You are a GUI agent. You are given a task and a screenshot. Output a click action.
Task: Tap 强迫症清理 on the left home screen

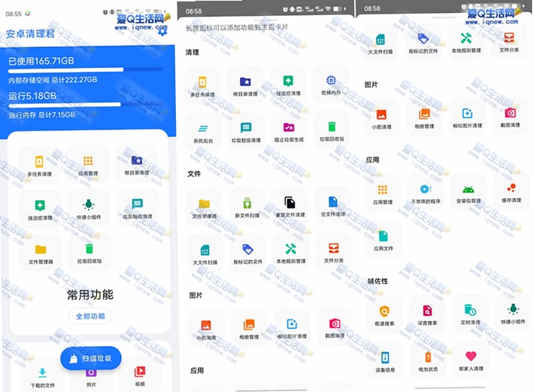[x=40, y=210]
